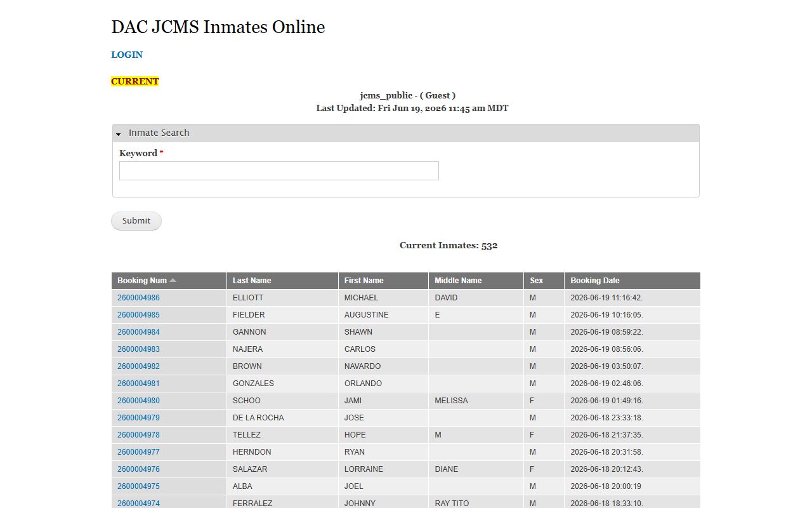Open booking 2600004984 record

click(138, 332)
